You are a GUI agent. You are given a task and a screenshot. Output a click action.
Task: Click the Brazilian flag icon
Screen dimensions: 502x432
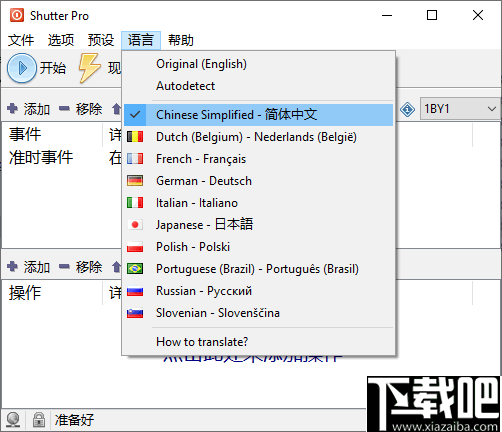coord(135,269)
